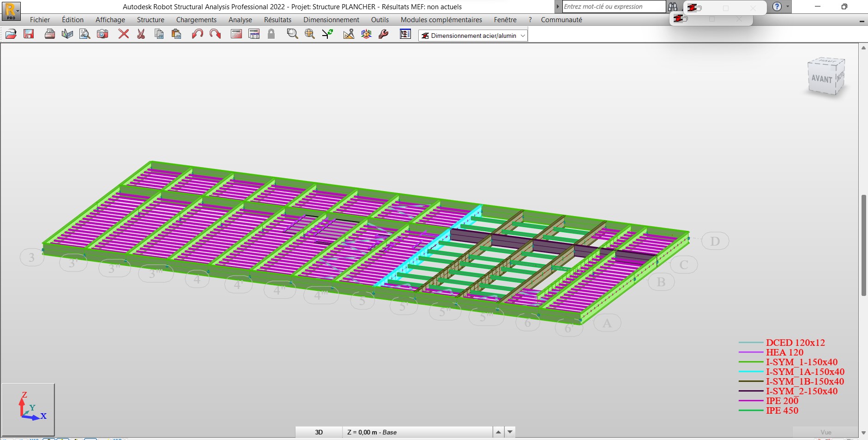Open the tables icon in toolbar
This screenshot has width=868, height=440.
point(254,34)
